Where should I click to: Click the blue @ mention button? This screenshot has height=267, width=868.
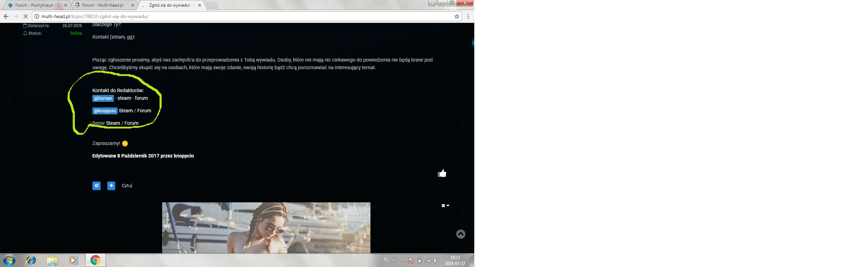click(x=97, y=186)
